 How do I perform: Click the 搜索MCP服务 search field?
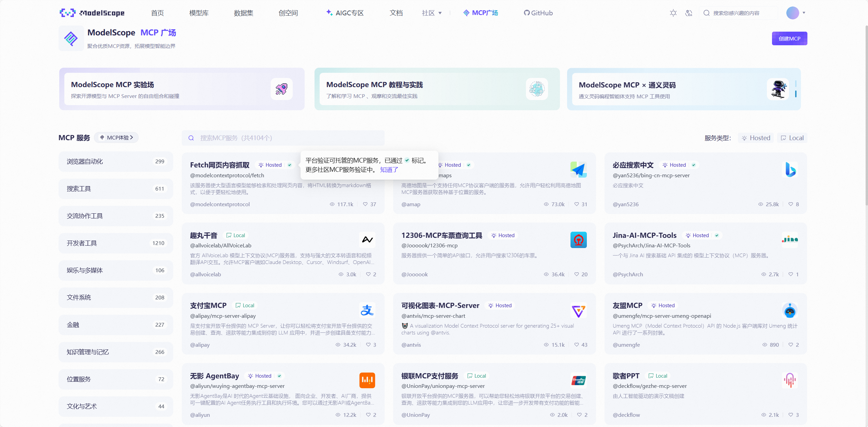click(283, 138)
